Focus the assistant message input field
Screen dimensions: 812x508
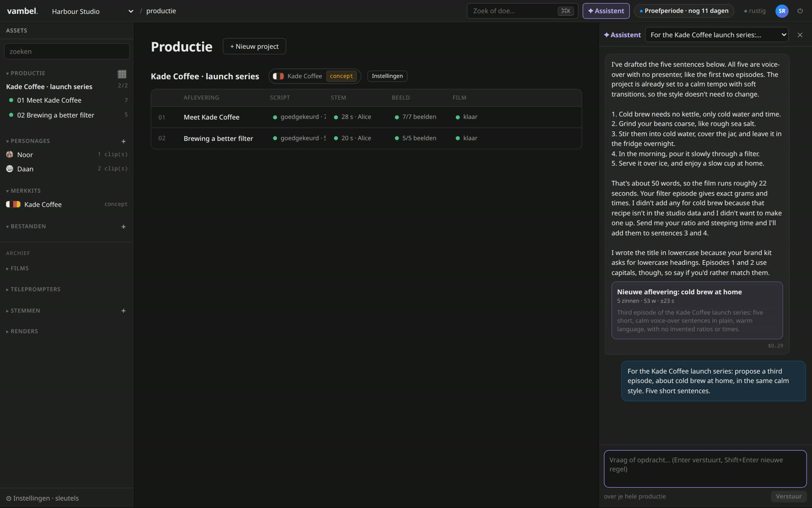coord(705,468)
